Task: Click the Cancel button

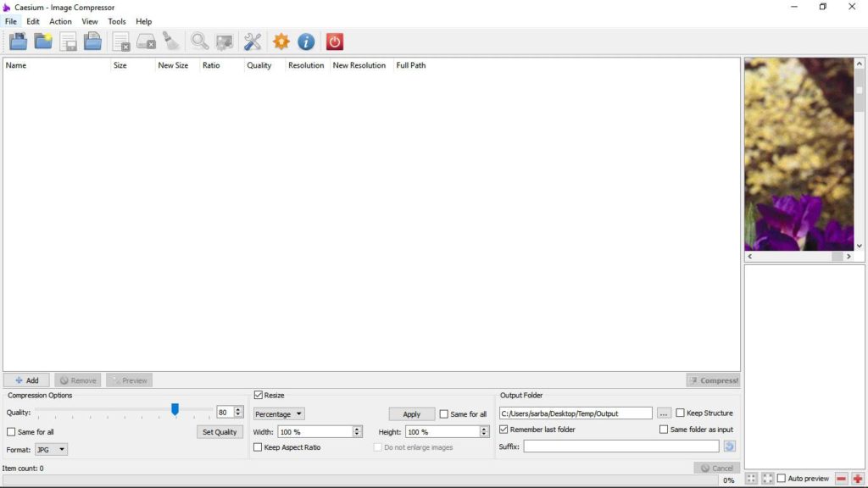Action: point(717,468)
